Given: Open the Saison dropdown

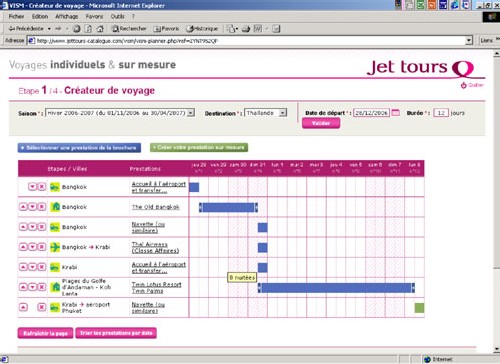Looking at the screenshot, I should coord(120,113).
